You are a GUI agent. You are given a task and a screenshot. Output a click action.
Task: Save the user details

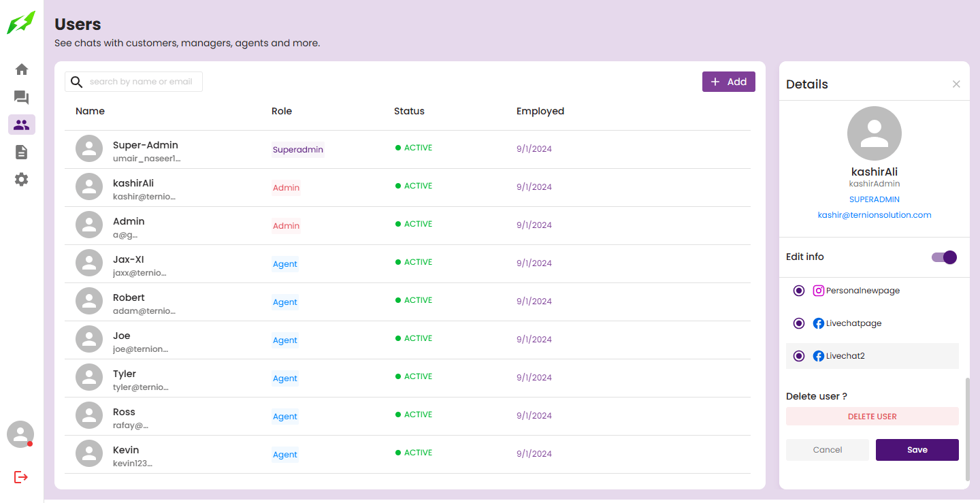click(917, 450)
